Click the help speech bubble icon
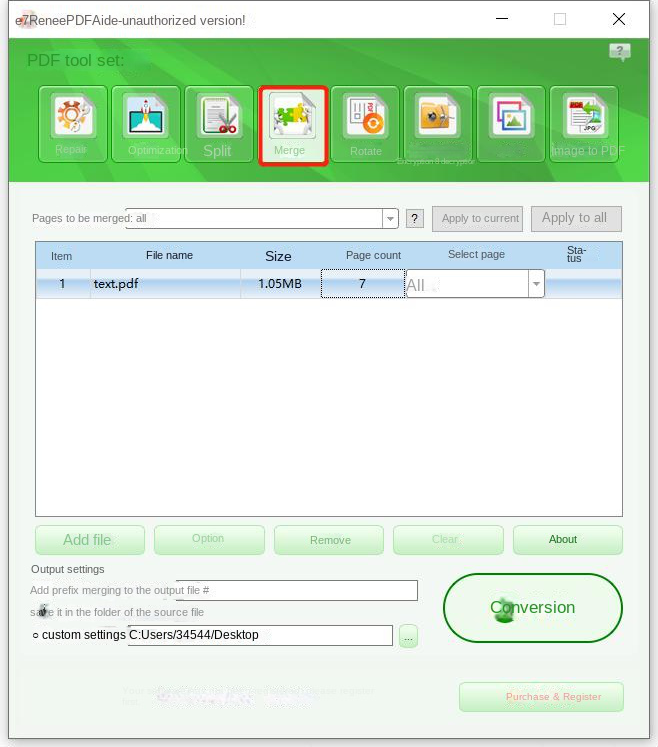The image size is (658, 747). point(619,53)
